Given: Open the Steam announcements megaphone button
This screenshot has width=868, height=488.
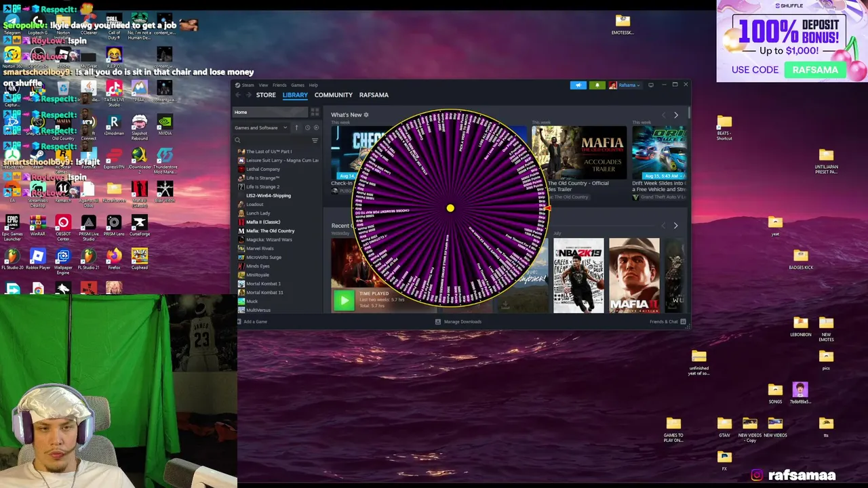Looking at the screenshot, I should [578, 85].
